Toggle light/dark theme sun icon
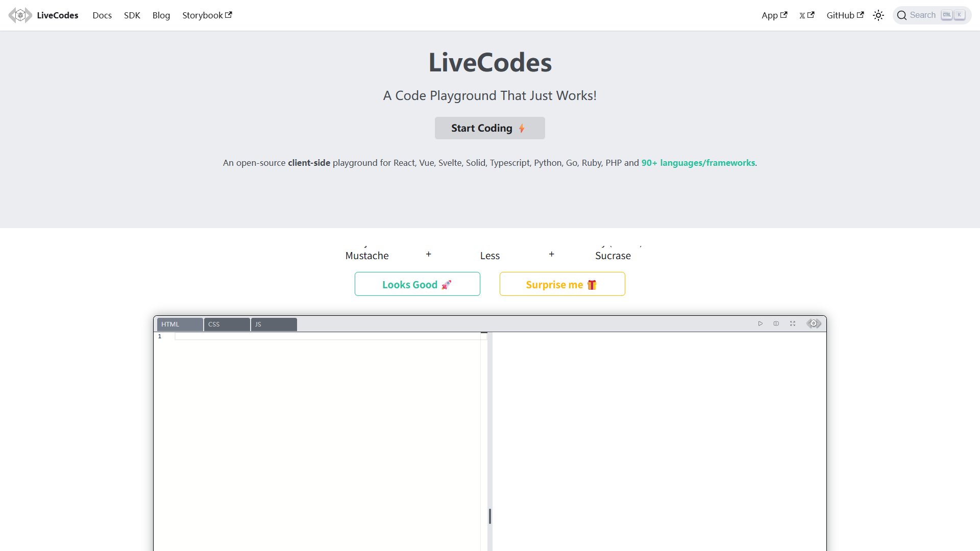Viewport: 980px width, 551px height. point(878,15)
